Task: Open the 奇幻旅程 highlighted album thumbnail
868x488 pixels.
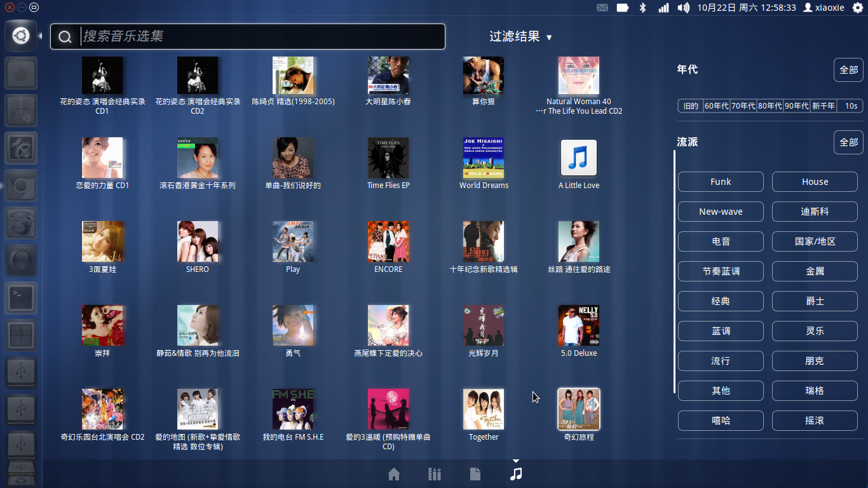Action: (579, 409)
